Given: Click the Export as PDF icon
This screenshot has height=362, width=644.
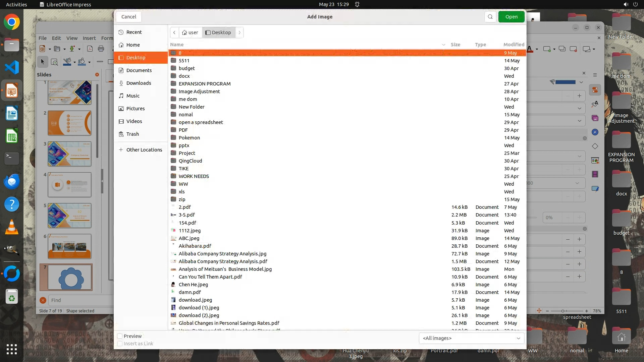Looking at the screenshot, I should 90,49.
